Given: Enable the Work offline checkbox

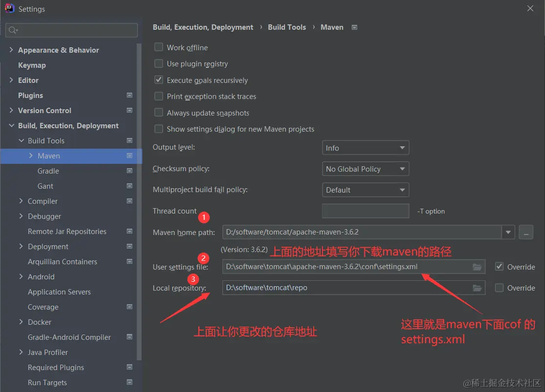Looking at the screenshot, I should coord(159,47).
